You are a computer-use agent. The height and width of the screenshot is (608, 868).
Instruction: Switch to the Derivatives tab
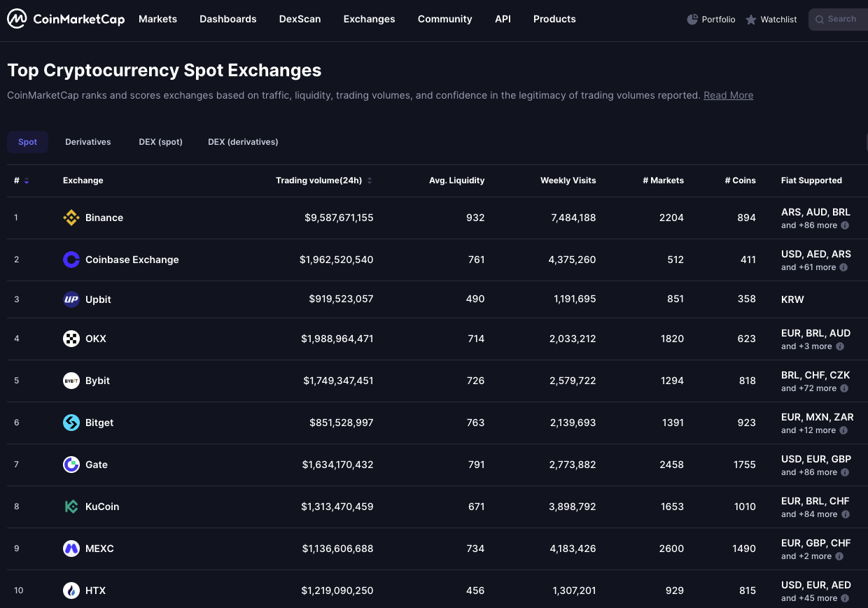click(88, 142)
